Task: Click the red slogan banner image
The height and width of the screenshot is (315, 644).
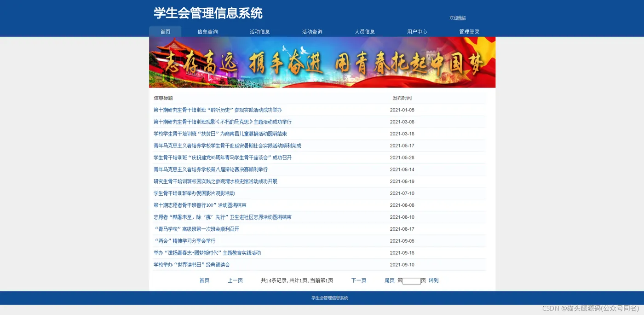Action: point(322,62)
